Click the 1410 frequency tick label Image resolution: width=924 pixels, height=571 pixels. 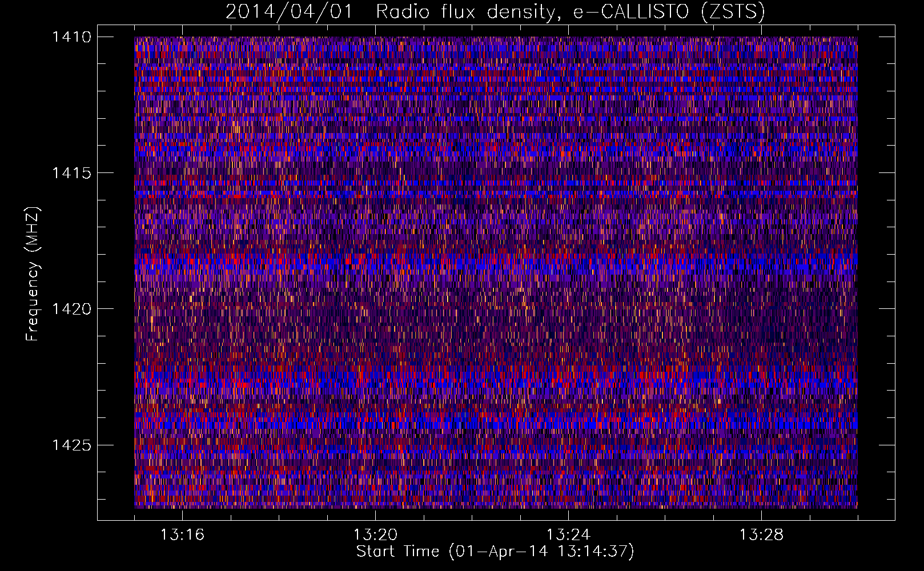[71, 37]
